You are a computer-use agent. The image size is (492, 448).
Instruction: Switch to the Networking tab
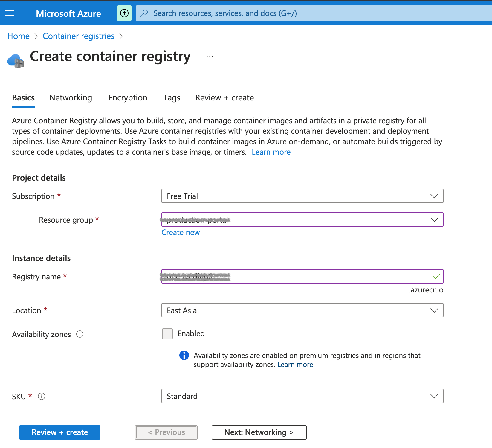click(x=71, y=98)
